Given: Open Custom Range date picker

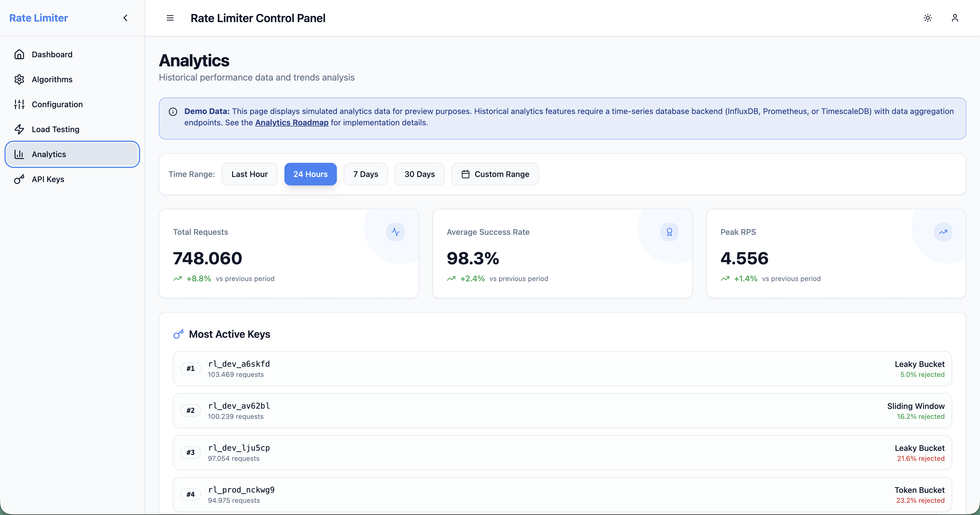Looking at the screenshot, I should click(495, 174).
